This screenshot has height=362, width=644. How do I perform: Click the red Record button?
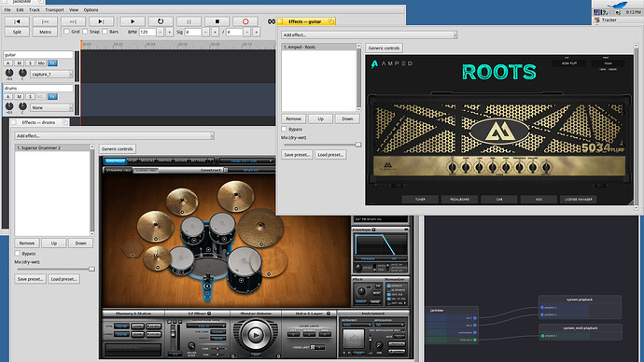(245, 21)
